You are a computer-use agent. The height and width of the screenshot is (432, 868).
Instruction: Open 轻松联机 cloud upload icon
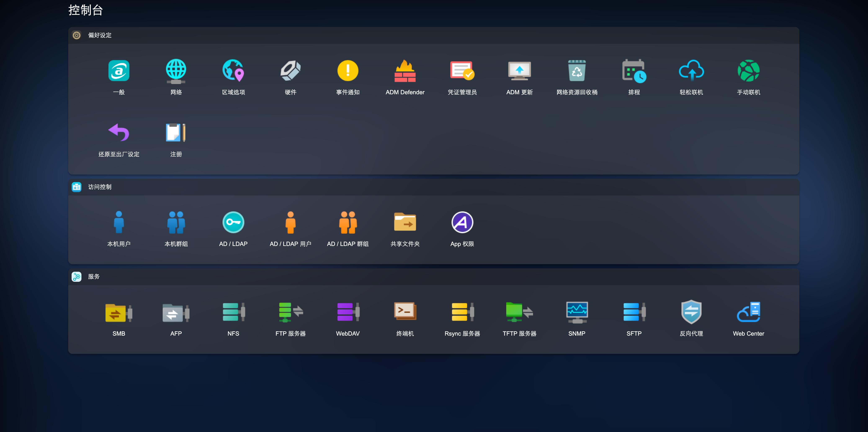pos(691,71)
